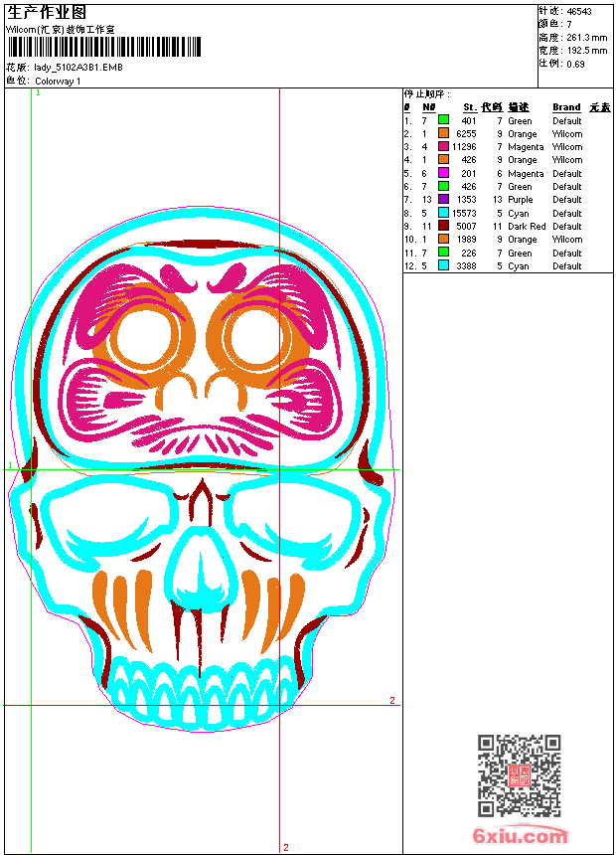Image resolution: width=616 pixels, height=855 pixels.
Task: Click the Colorway 1 label
Action: [58, 81]
